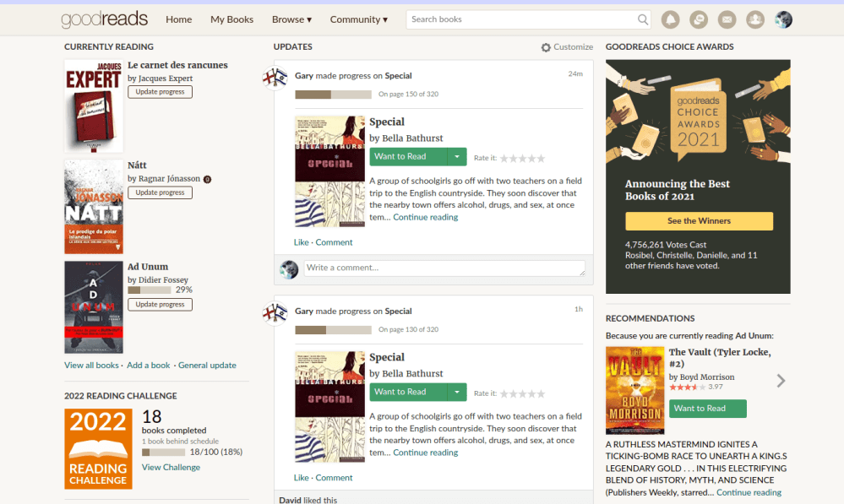The height and width of the screenshot is (504, 844).
Task: Open the discussions speech bubble icon
Action: (698, 19)
